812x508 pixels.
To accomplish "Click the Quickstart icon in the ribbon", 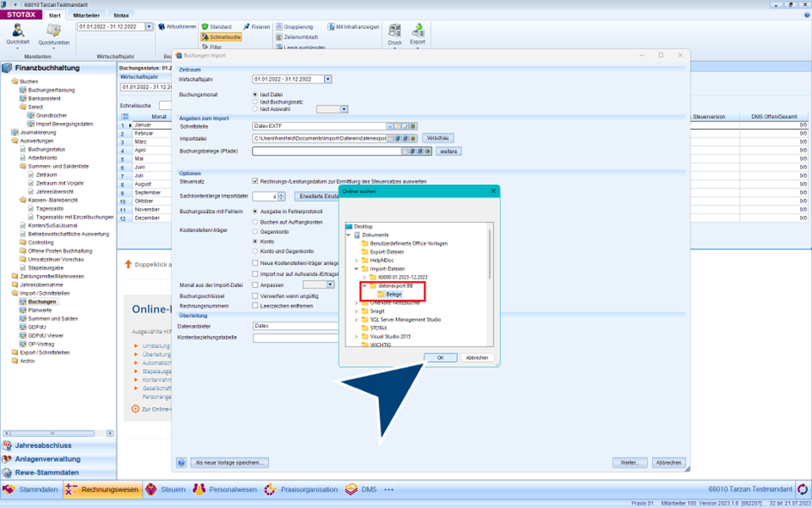I will (x=17, y=33).
